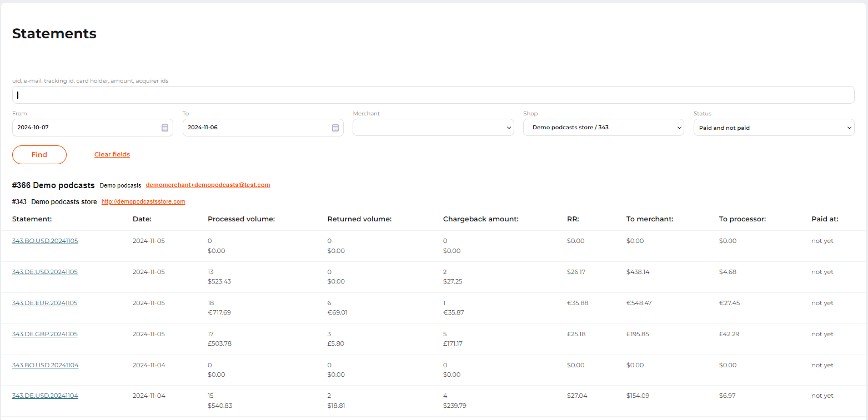Click the 'Processed volume:' column header
Viewport: 868px width, 420px height.
coord(241,219)
